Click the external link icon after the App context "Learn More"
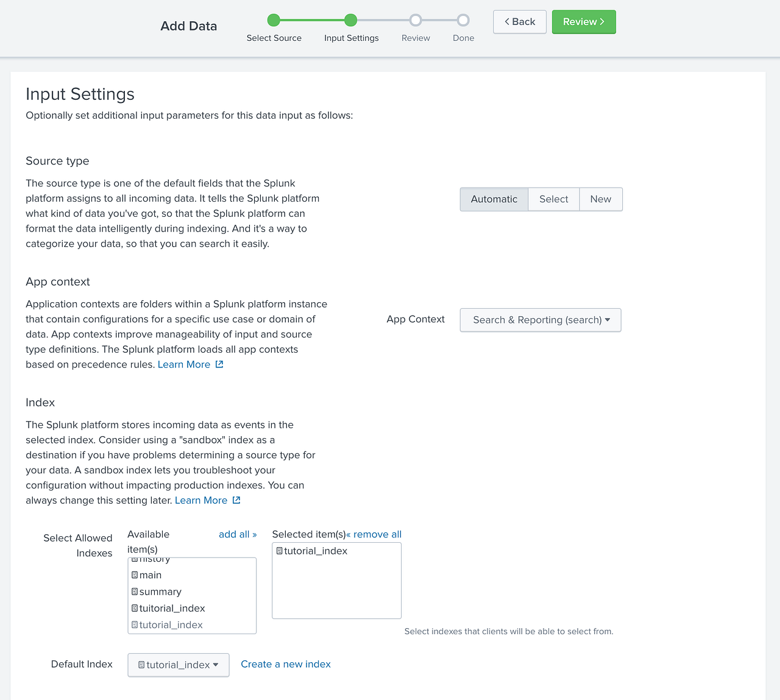This screenshot has height=700, width=780. [x=219, y=364]
